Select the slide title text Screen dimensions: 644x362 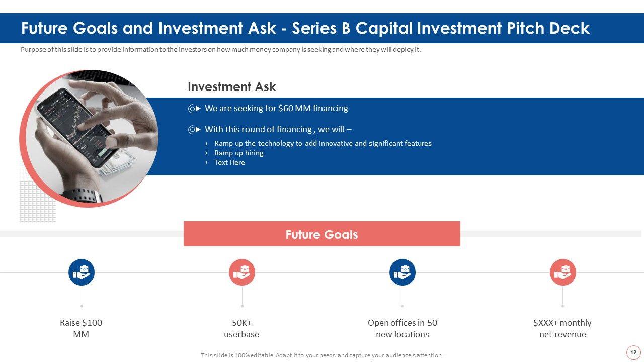(305, 28)
